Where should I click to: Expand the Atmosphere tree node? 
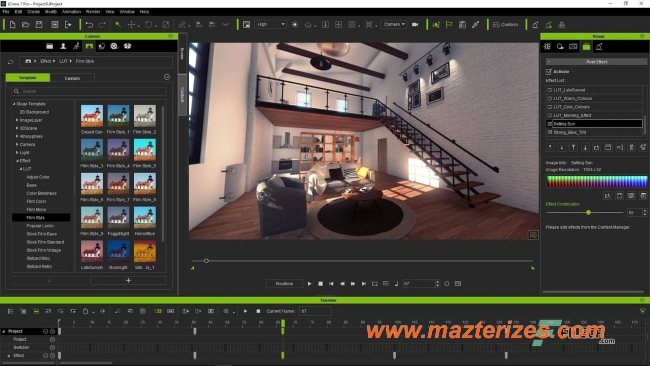pyautogui.click(x=17, y=136)
